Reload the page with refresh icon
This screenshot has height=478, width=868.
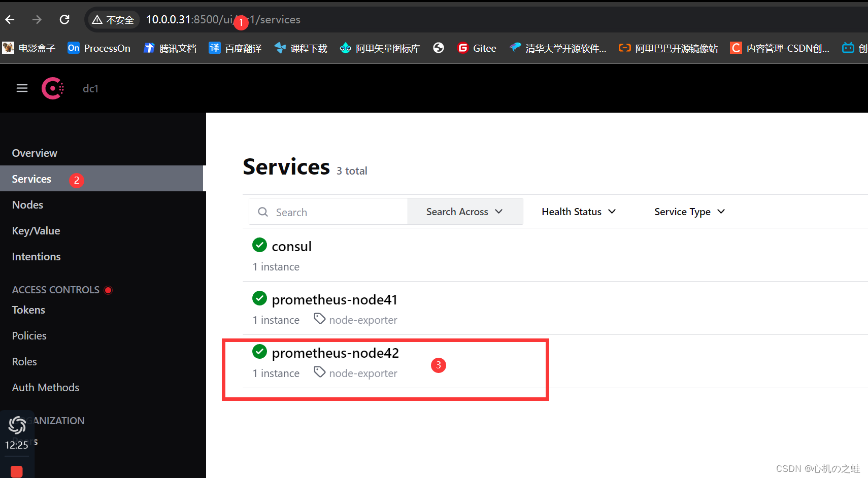coord(64,20)
